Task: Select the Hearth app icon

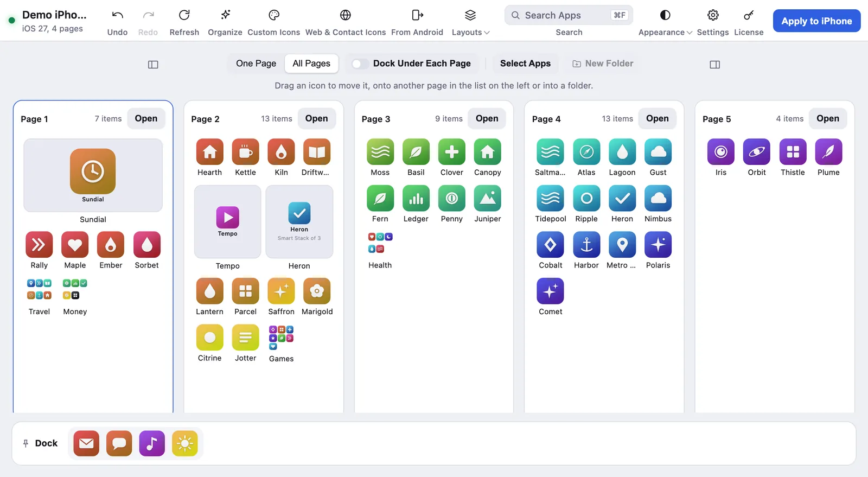Action: [209, 152]
